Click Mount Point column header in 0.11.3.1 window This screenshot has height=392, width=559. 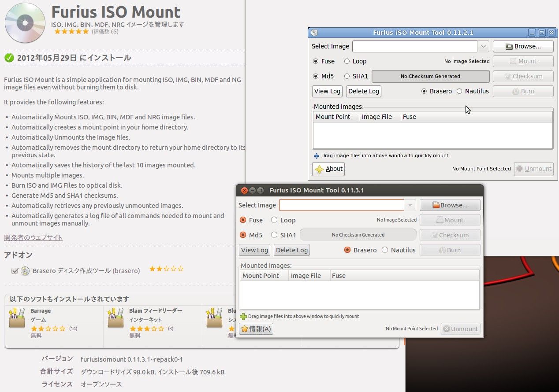click(x=264, y=276)
